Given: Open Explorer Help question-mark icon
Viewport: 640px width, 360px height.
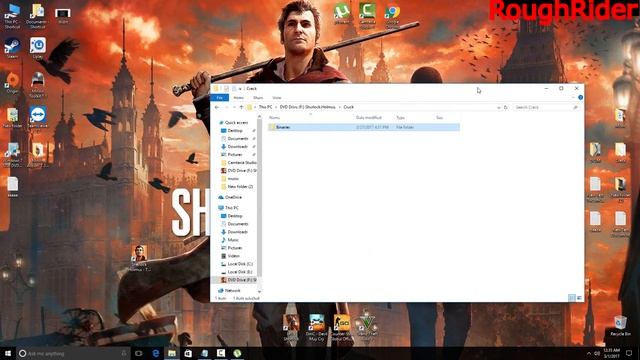Looking at the screenshot, I should pos(580,98).
